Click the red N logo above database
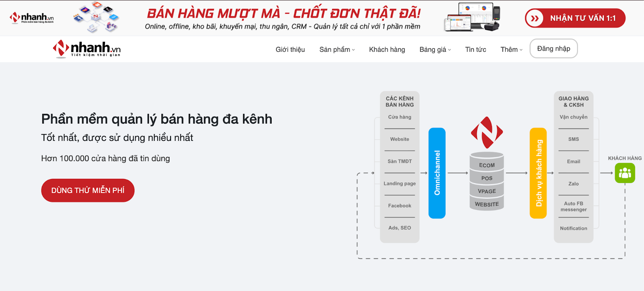 487,132
